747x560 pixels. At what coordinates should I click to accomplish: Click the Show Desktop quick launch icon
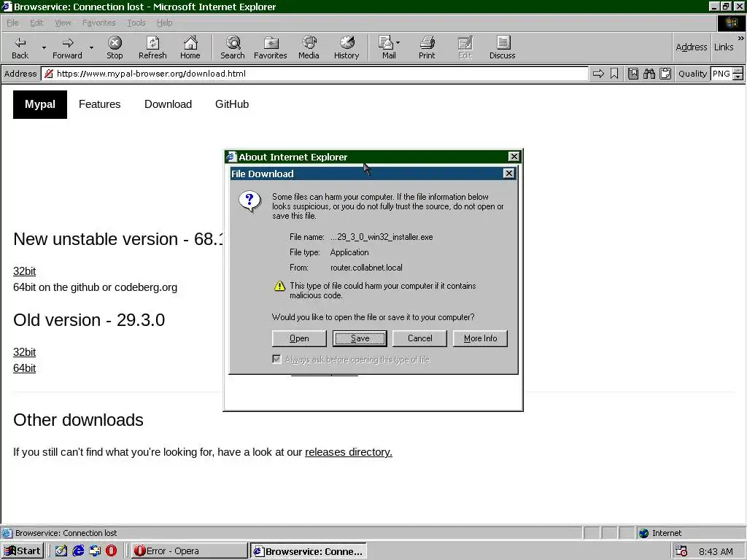[x=61, y=551]
